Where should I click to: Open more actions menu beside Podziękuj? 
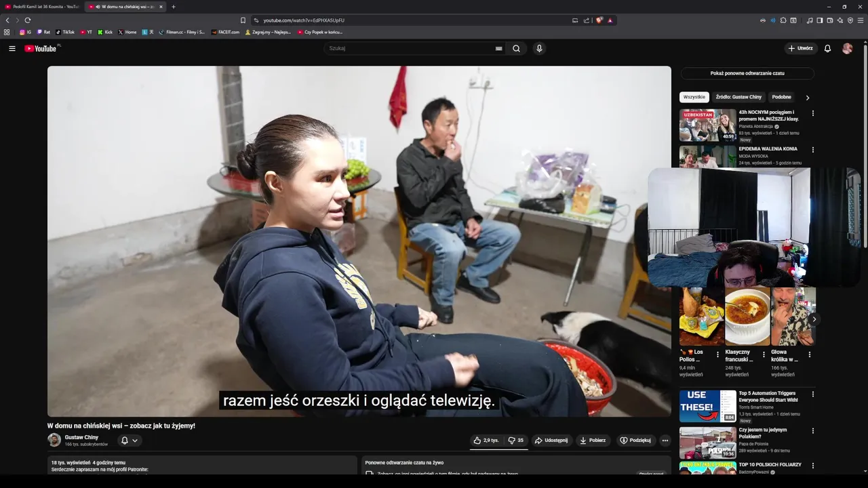click(x=665, y=440)
